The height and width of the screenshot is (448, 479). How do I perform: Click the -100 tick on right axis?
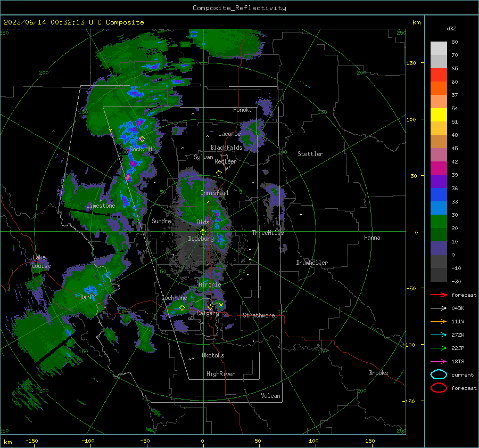(x=408, y=345)
